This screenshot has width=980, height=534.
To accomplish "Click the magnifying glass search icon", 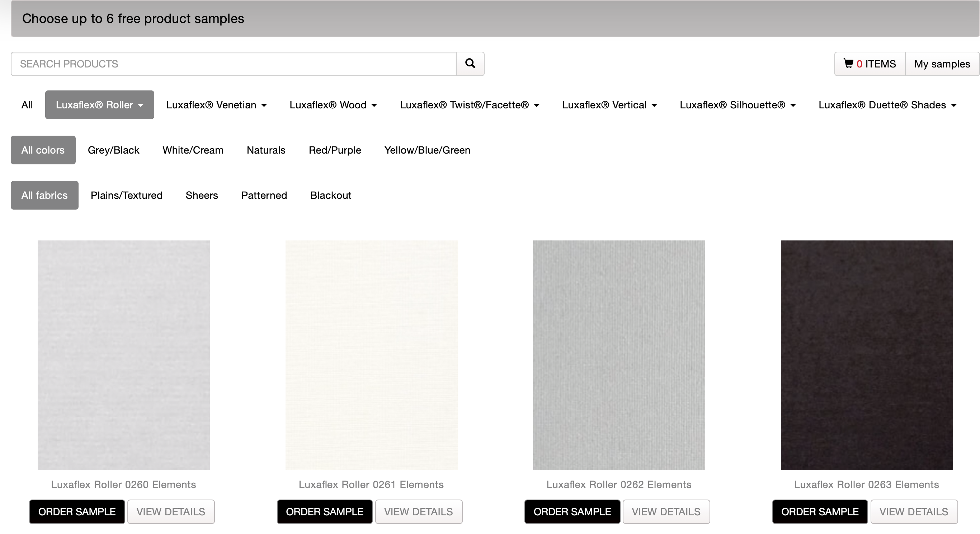I will click(x=470, y=64).
